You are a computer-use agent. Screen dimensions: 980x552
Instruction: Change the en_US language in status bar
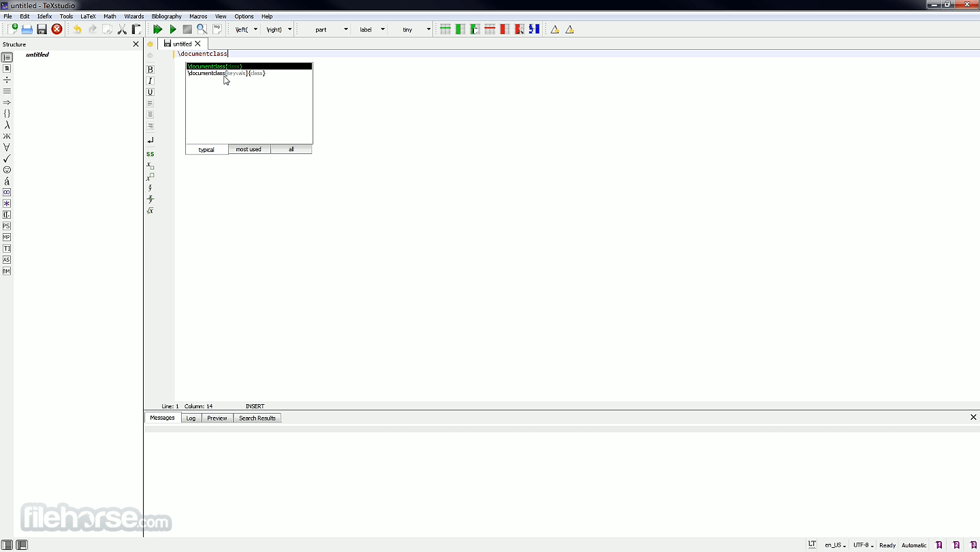(x=835, y=545)
